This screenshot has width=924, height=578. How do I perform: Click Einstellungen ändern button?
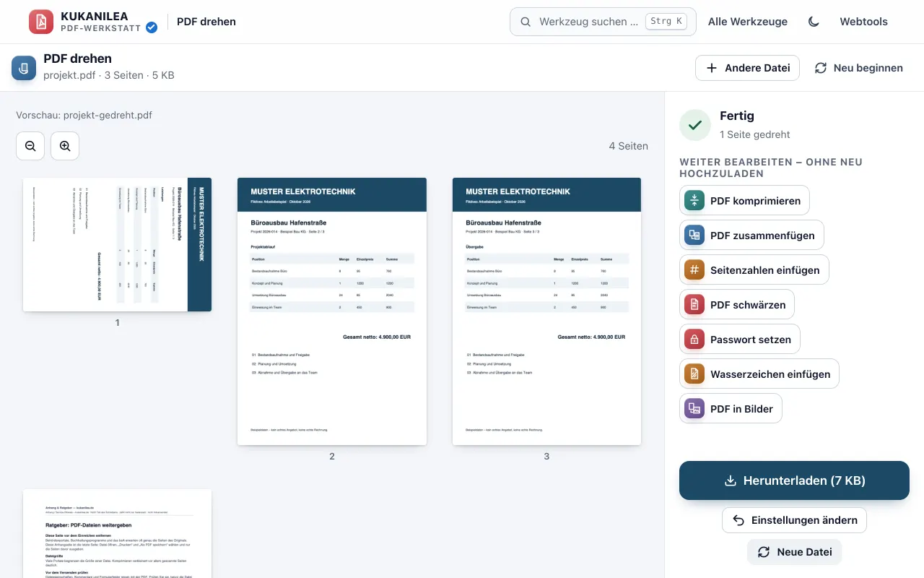[x=794, y=520]
